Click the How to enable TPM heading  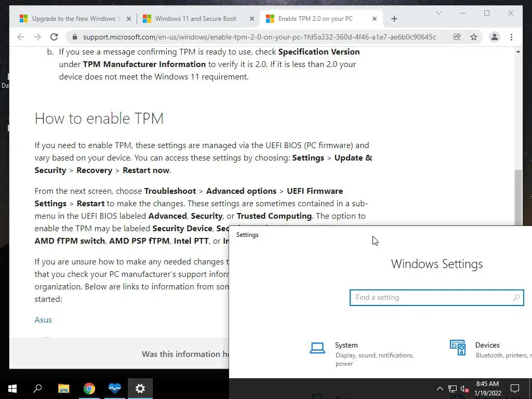99,118
